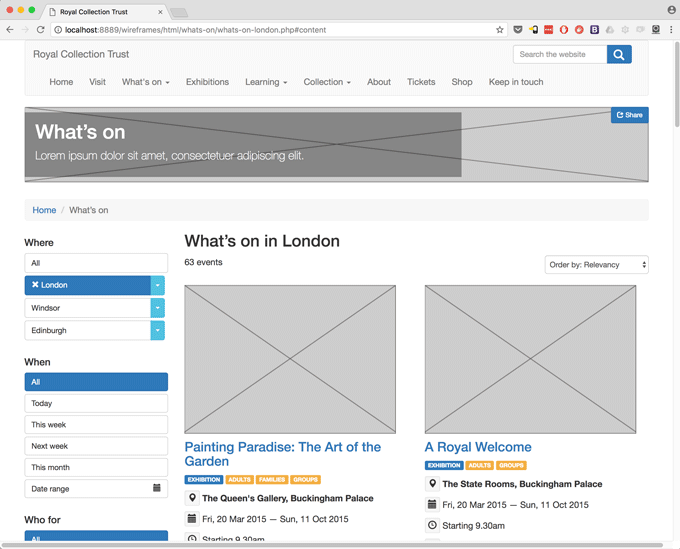Screen dimensions: 680x549
Task: Open A Royal Welcome event link
Action: [478, 447]
